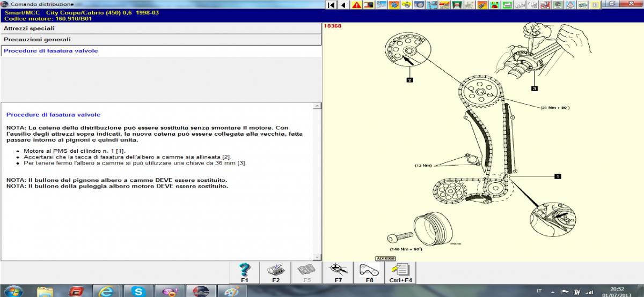The width and height of the screenshot is (644, 297).
Task: Switch to the running dark round app on taskbar
Action: [201, 291]
